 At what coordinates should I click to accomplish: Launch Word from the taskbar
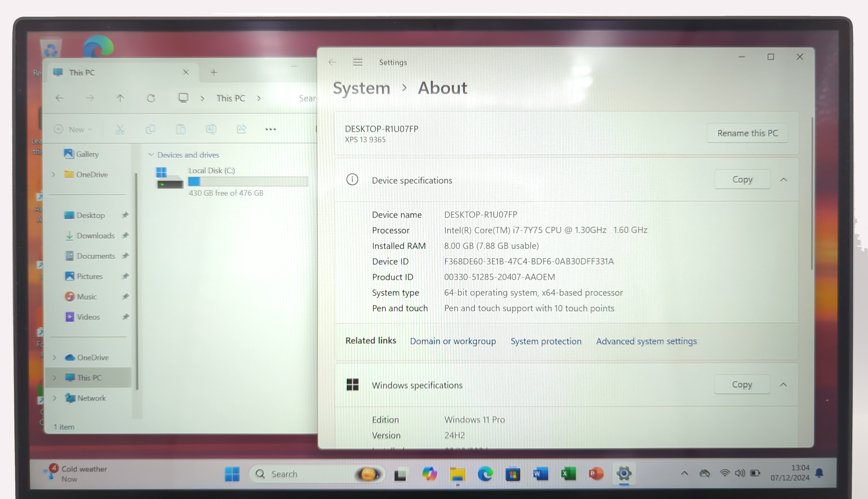coord(541,474)
